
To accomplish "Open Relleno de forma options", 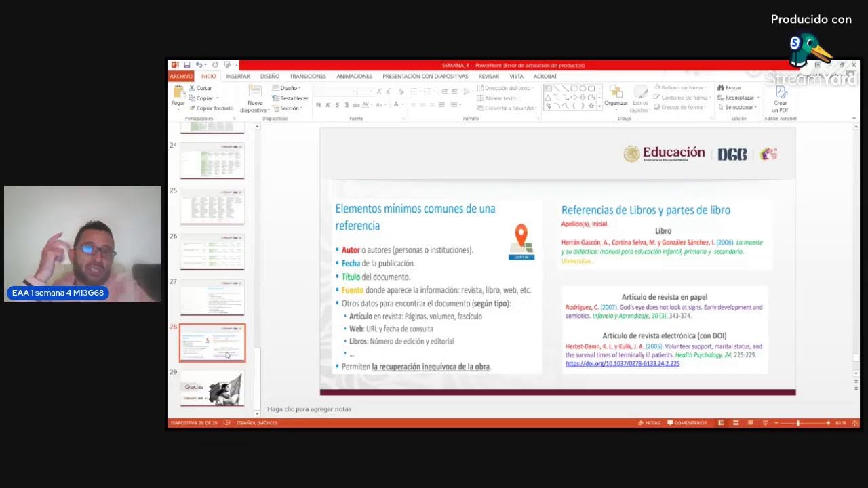I will (x=679, y=88).
